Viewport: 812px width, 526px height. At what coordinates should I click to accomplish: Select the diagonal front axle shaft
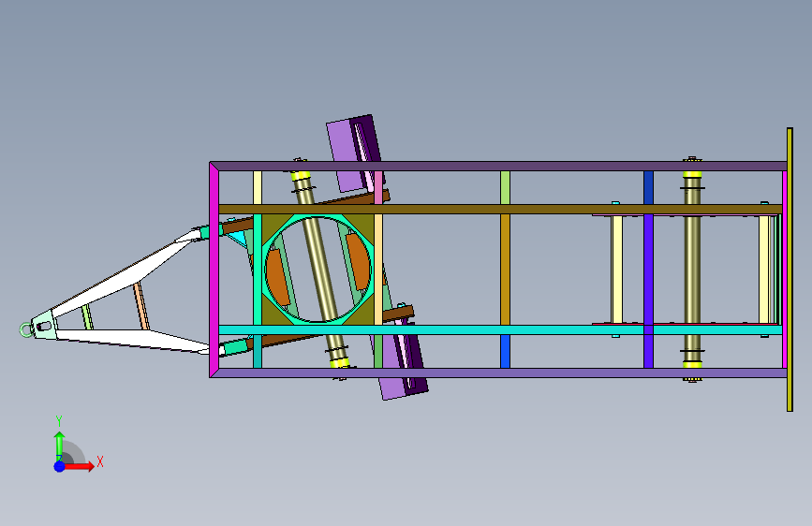[319, 270]
